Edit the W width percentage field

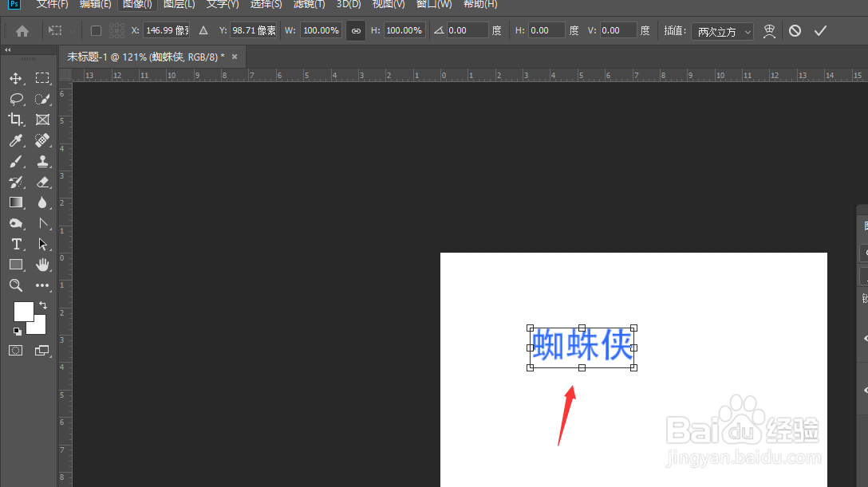[321, 30]
